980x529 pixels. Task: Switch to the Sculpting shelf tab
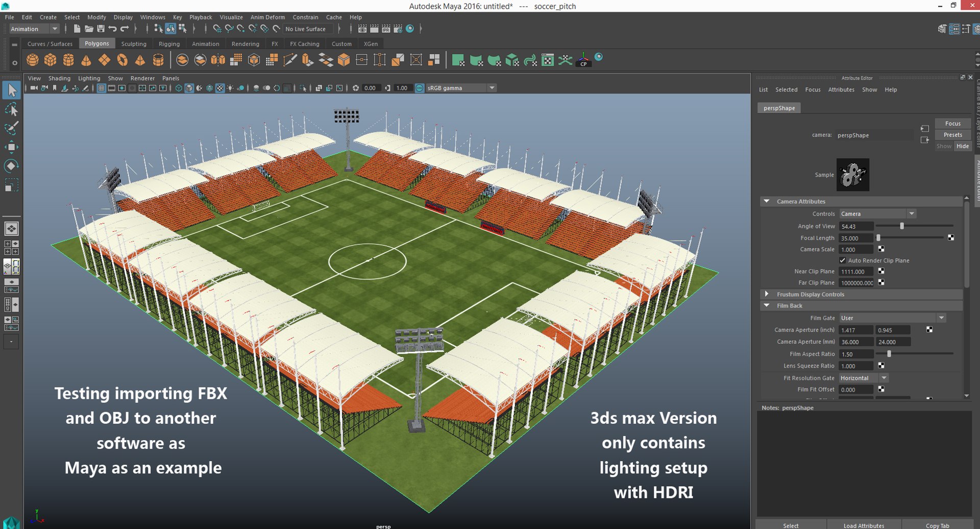click(134, 44)
